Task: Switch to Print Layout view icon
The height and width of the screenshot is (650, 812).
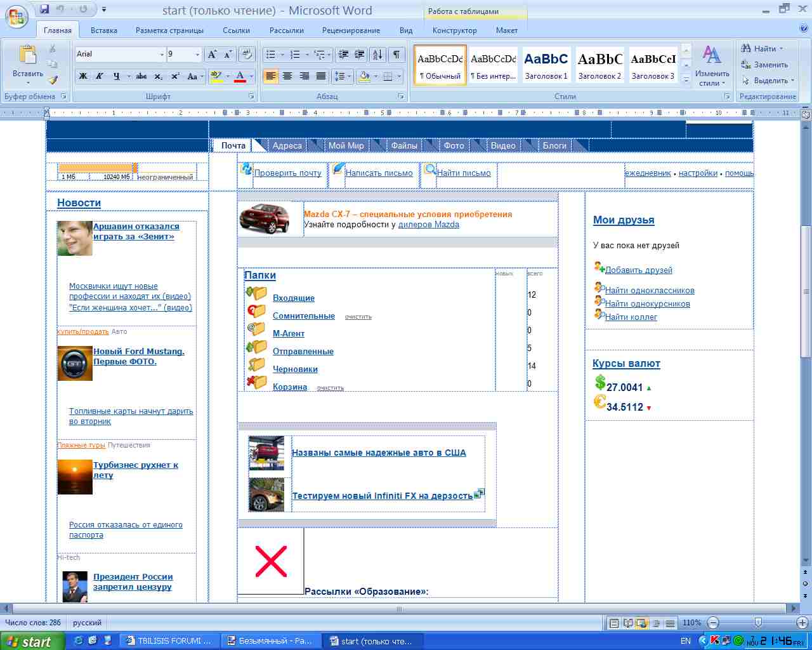Action: [x=614, y=623]
